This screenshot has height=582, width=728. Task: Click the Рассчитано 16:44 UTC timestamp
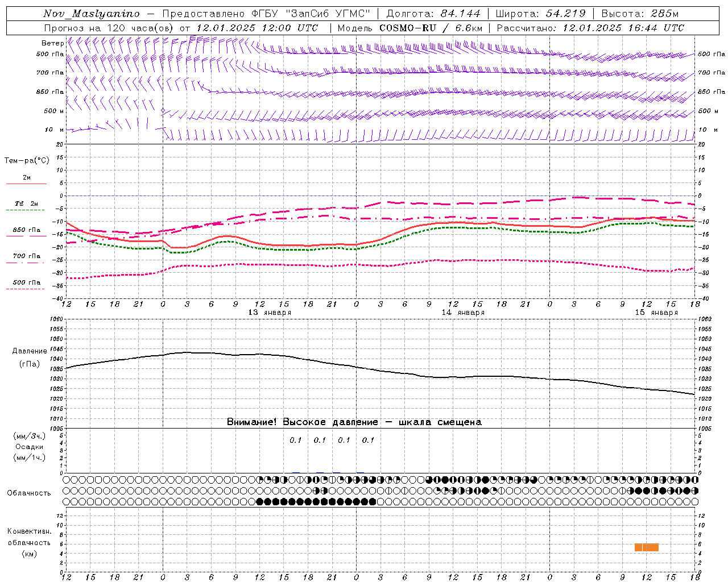coord(591,28)
